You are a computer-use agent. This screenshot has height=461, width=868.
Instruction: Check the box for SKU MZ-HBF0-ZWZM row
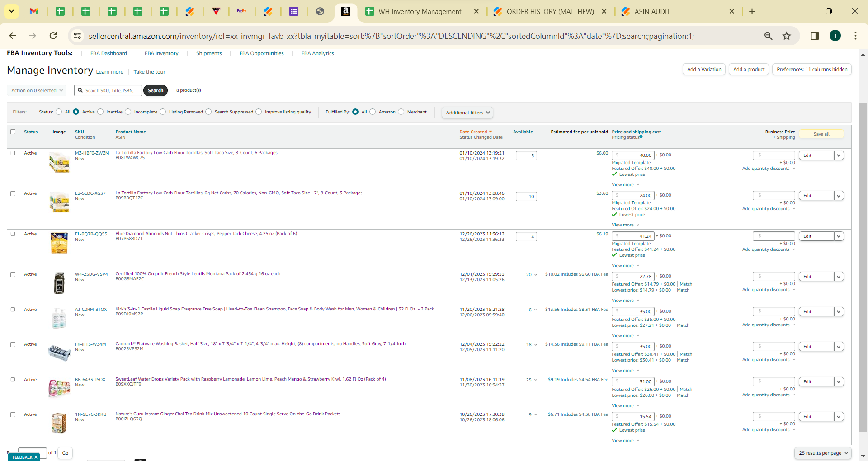(x=13, y=153)
